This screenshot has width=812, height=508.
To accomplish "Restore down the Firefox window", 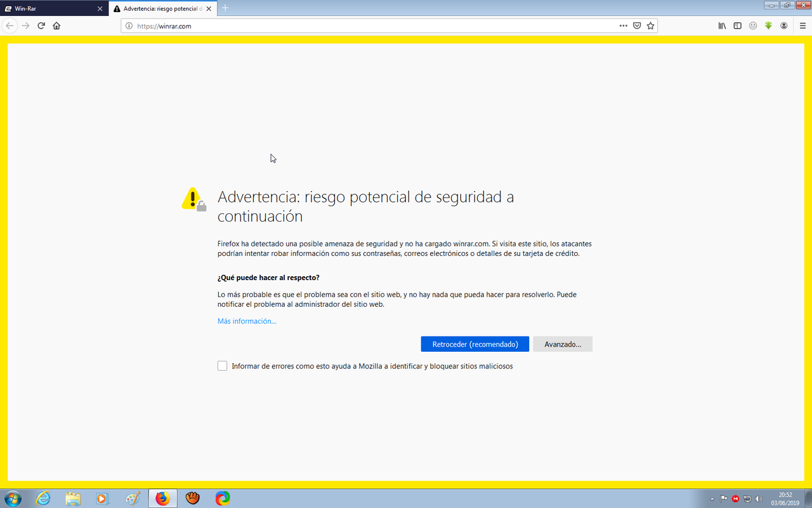I will [787, 4].
